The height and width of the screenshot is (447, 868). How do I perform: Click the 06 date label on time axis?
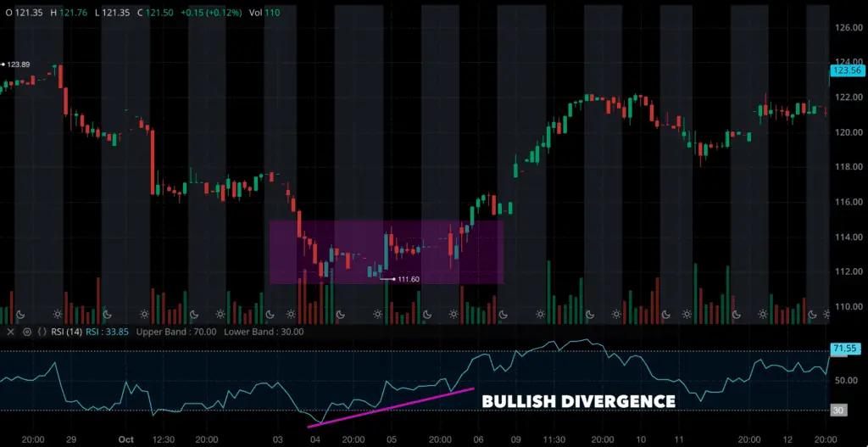click(x=478, y=439)
